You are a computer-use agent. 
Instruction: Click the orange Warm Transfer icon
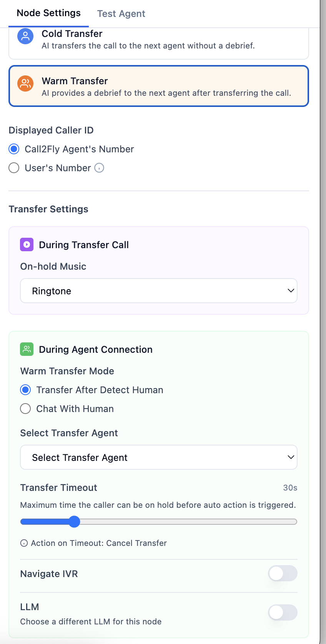click(x=25, y=83)
